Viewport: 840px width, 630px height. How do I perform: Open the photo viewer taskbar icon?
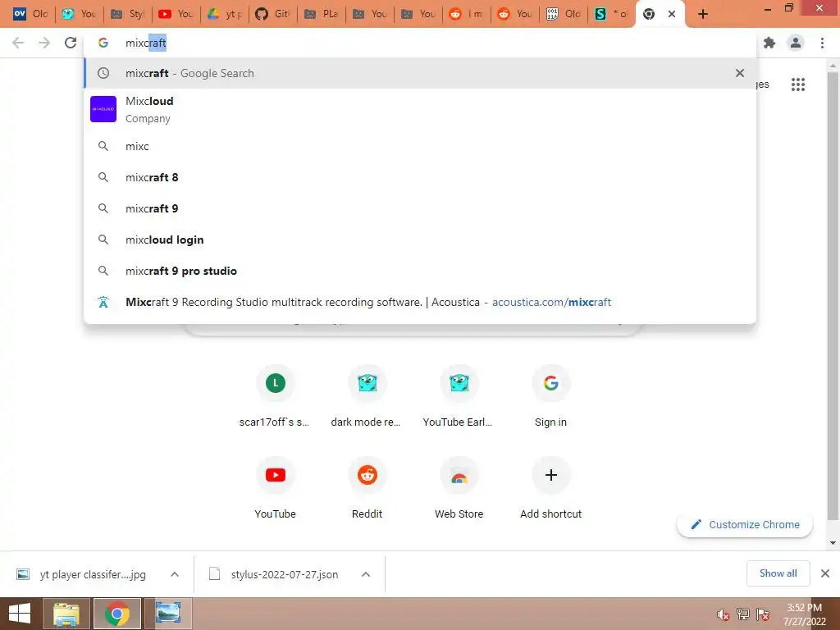(x=168, y=614)
